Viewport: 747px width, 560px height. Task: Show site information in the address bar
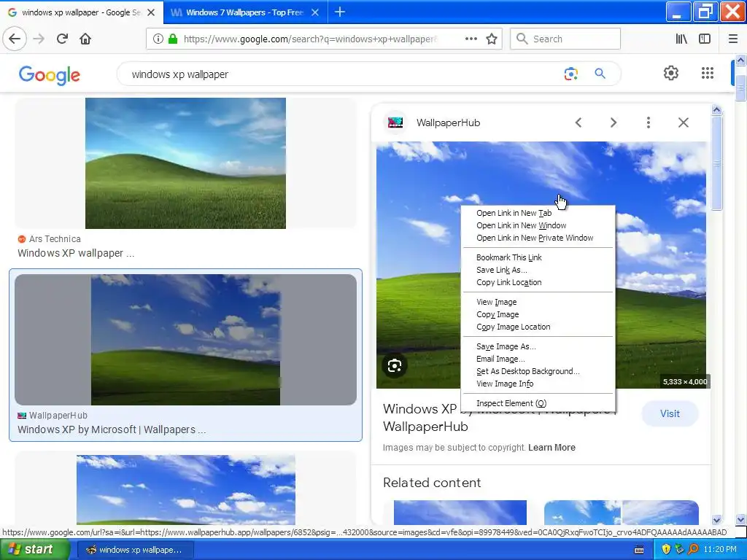[x=158, y=39]
